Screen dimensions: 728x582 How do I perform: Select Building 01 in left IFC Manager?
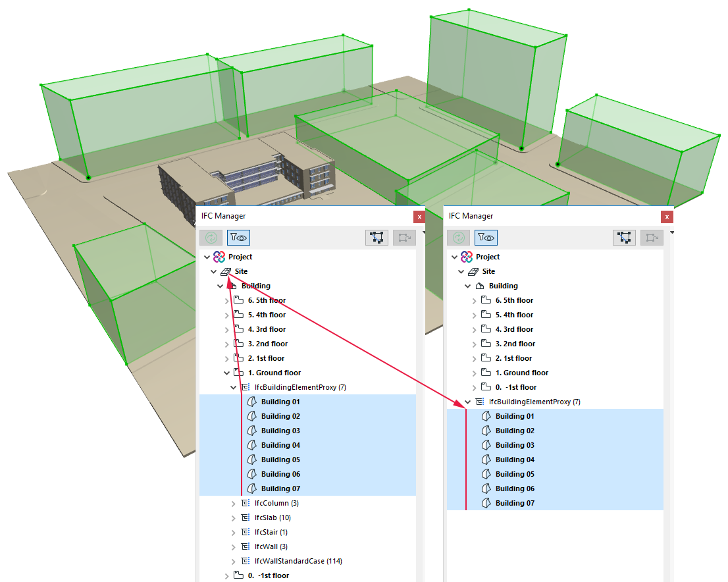coord(308,402)
